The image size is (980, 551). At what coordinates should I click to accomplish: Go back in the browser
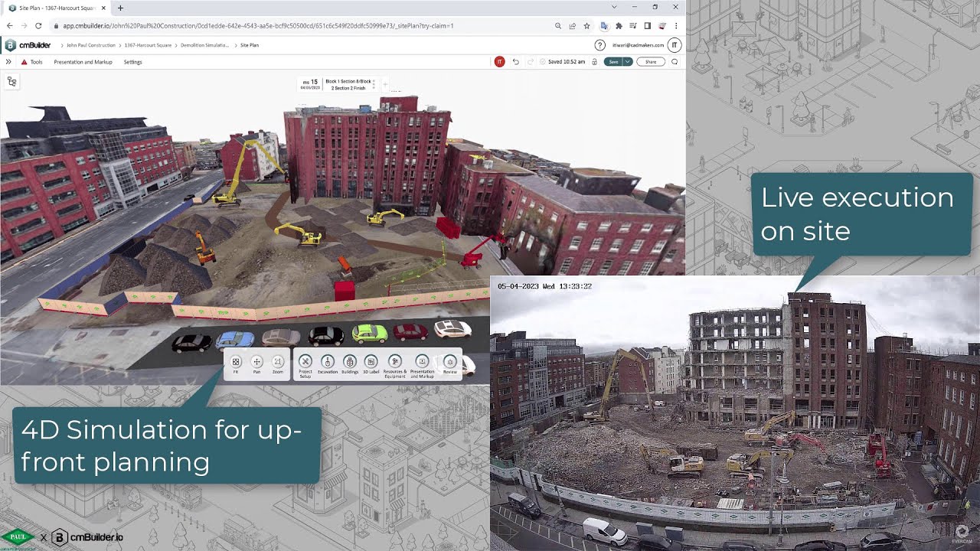10,26
